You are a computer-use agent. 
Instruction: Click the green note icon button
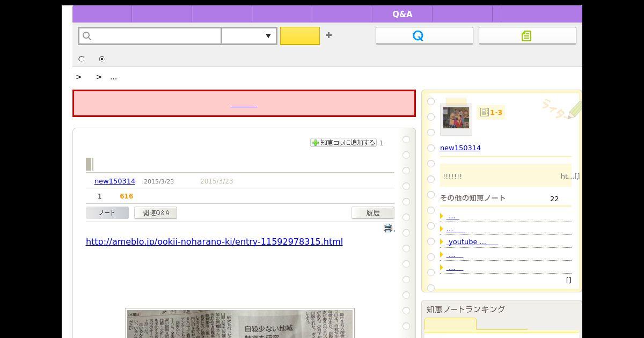(527, 36)
